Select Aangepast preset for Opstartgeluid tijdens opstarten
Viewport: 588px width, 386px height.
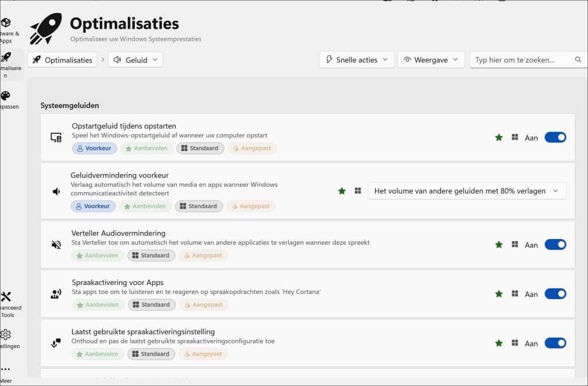(252, 148)
